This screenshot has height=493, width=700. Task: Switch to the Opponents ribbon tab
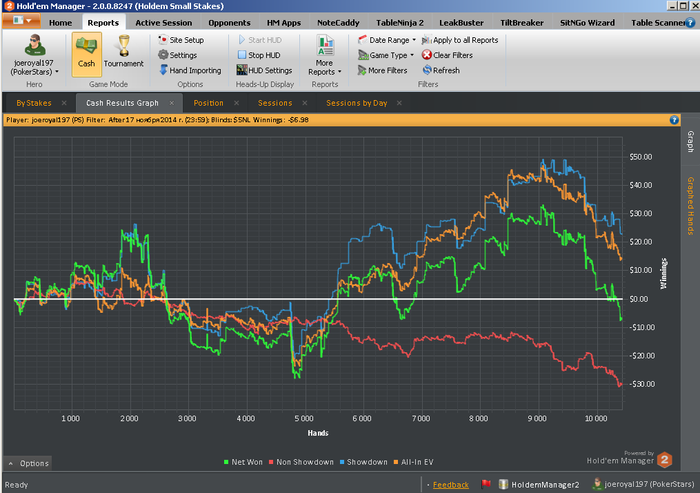229,21
